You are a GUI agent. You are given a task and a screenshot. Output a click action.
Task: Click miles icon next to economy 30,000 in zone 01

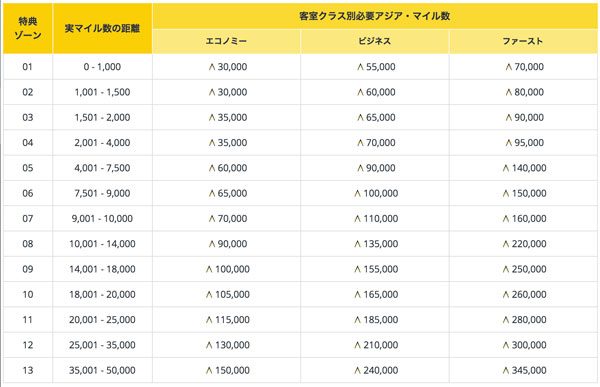pyautogui.click(x=212, y=67)
